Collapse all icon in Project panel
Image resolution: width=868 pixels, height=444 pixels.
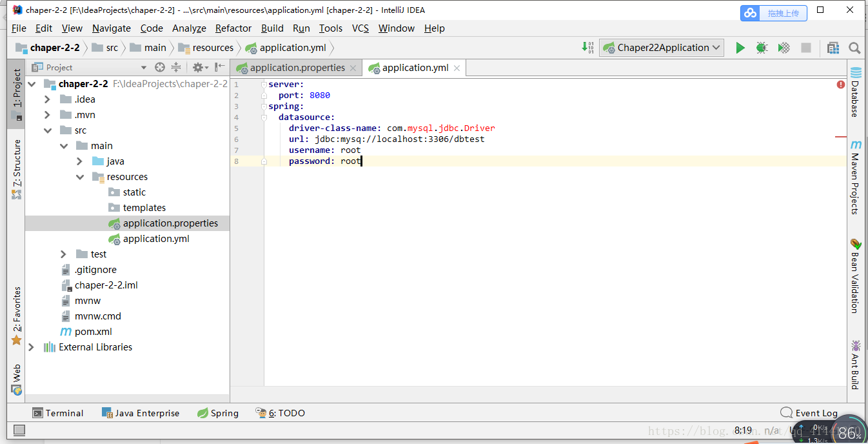(176, 67)
